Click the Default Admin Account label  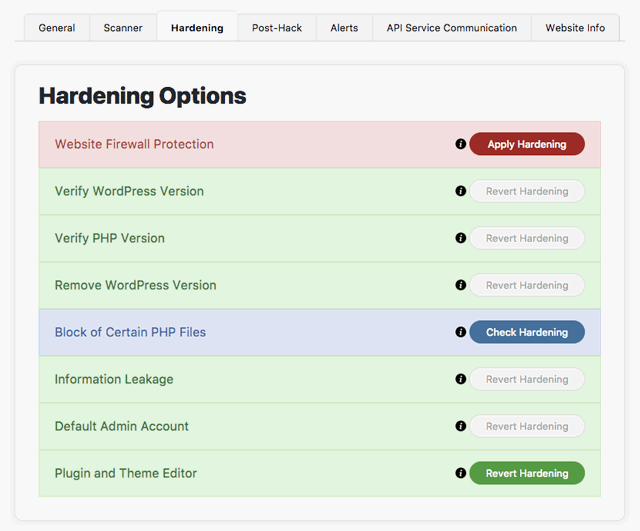(x=122, y=426)
